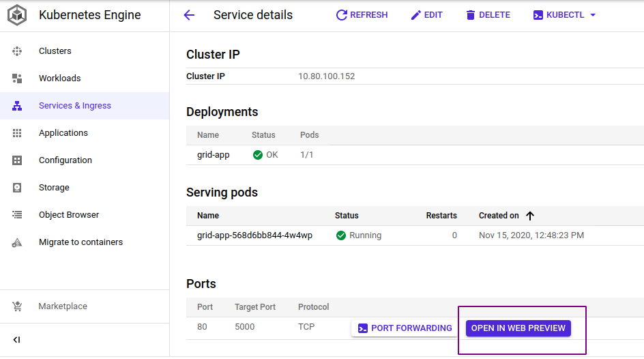Screen dimensions: 644x359
Task: Click the Object Browser list icon
Action: pos(18,215)
